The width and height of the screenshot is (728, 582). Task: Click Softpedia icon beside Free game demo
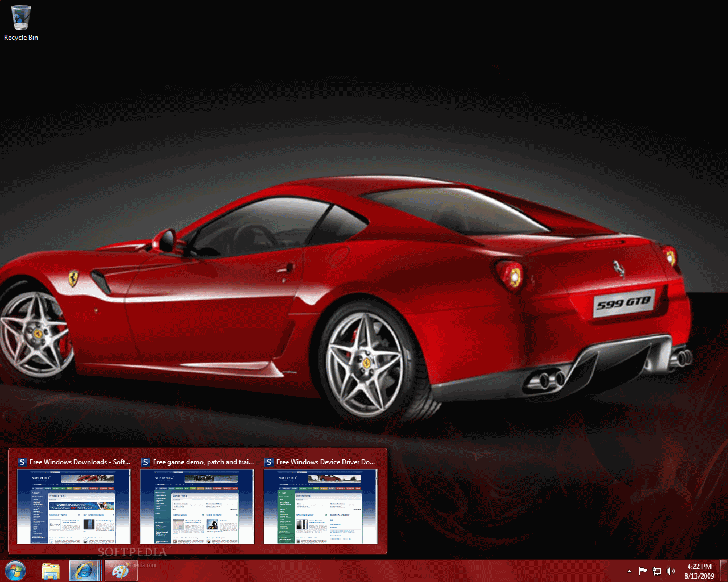[146, 462]
